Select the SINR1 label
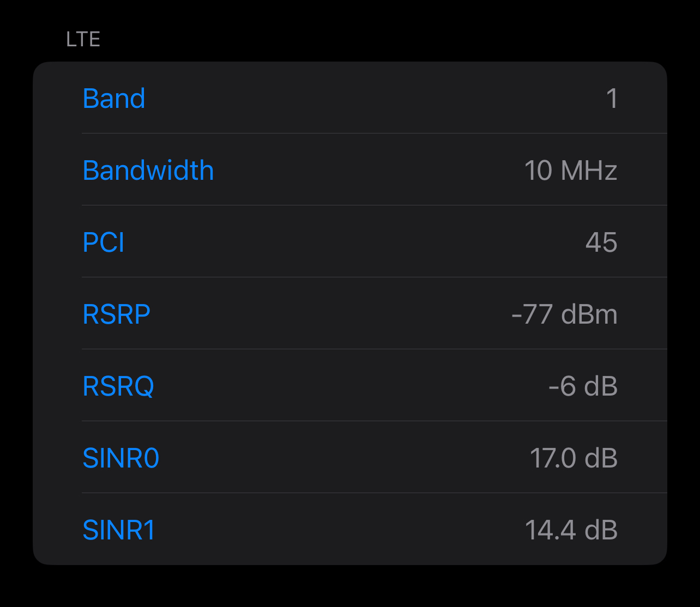The height and width of the screenshot is (607, 700). 119,530
